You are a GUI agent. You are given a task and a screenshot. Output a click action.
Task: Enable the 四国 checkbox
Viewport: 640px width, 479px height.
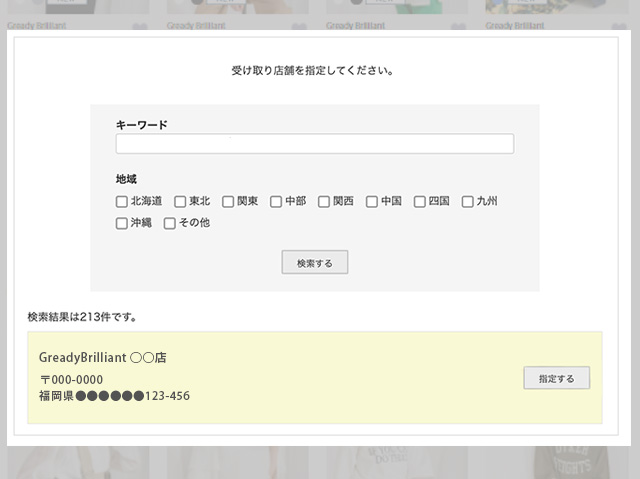(420, 201)
